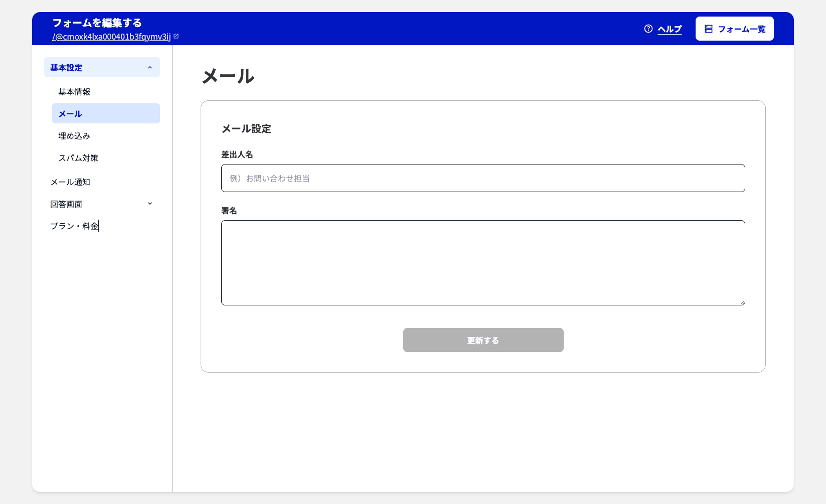
Task: Focus the 差出人名 input field
Action: [483, 178]
